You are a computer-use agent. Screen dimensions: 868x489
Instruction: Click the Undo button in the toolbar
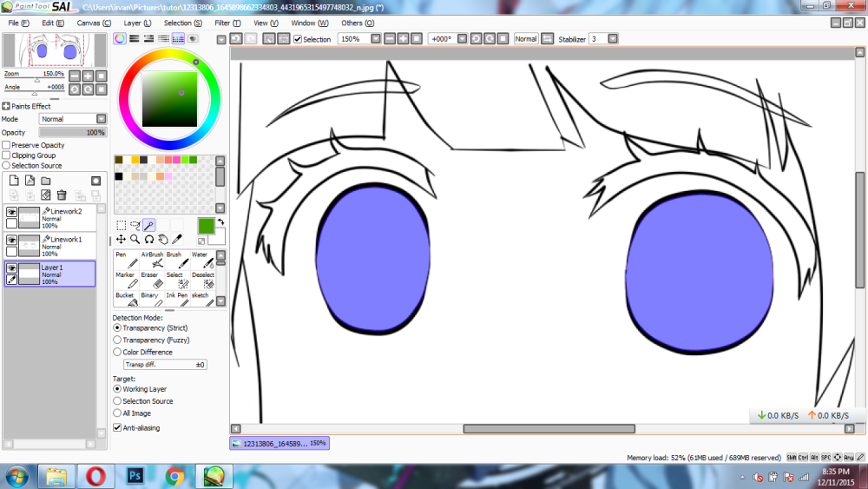(x=236, y=39)
